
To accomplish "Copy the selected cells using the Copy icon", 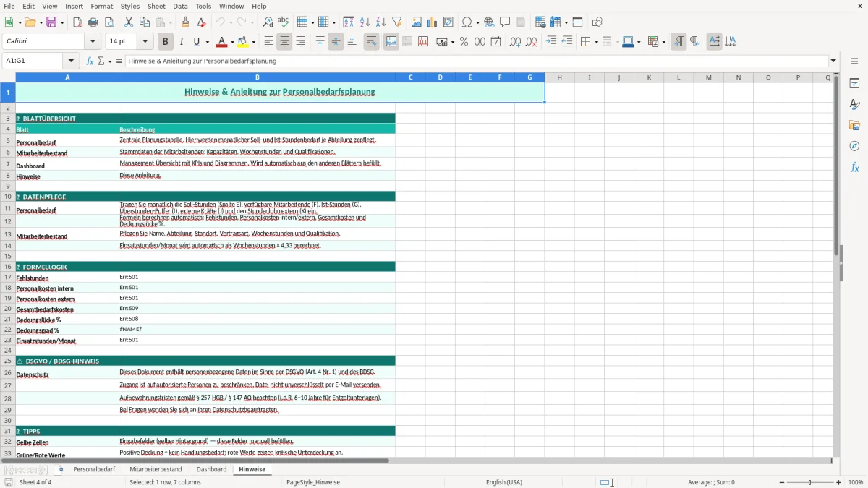I will (145, 22).
